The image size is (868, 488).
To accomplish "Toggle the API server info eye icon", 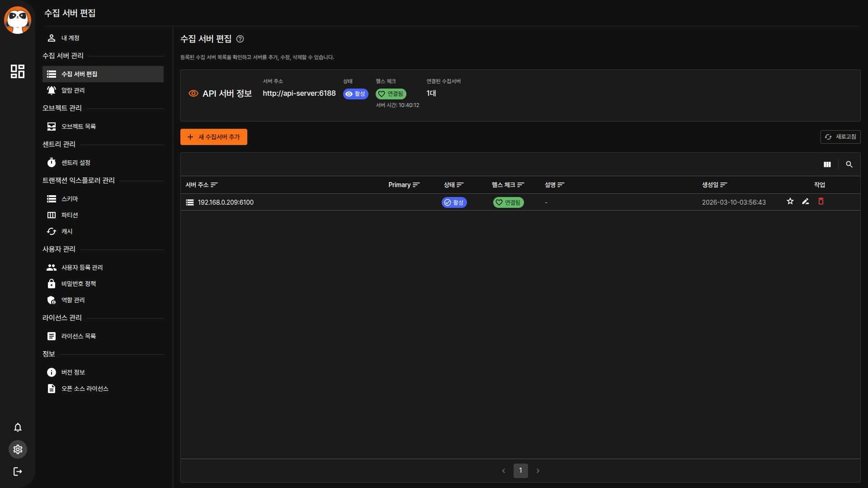I will click(193, 94).
